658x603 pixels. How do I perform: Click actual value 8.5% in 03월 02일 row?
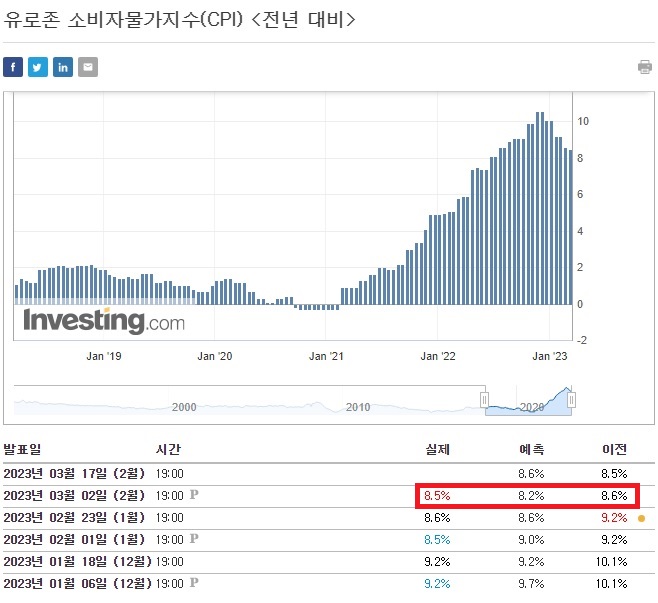[437, 496]
